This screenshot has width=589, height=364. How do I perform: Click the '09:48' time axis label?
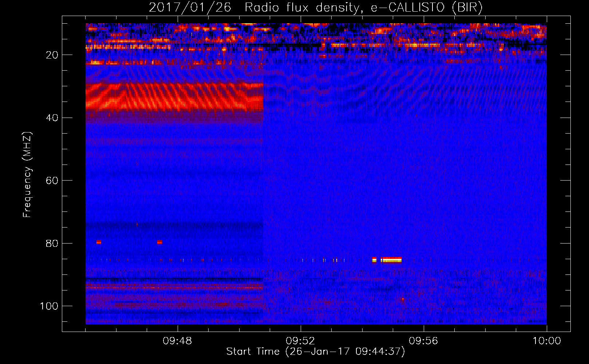tap(177, 341)
